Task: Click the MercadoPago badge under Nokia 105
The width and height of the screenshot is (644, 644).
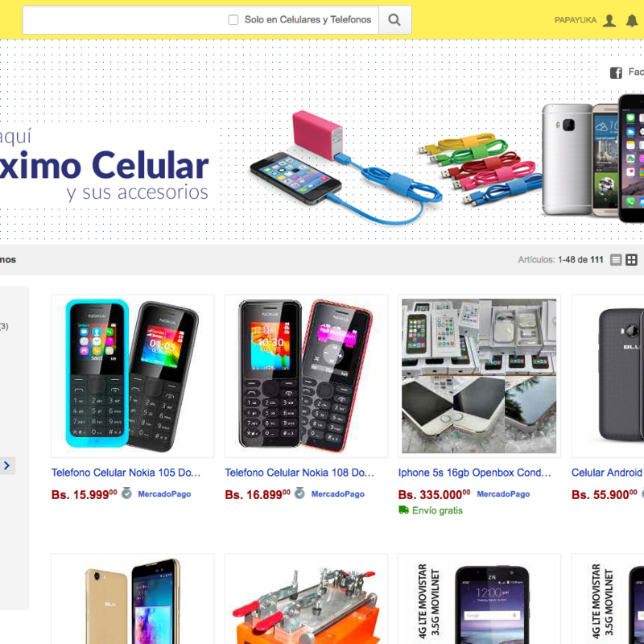Action: pyautogui.click(x=164, y=494)
